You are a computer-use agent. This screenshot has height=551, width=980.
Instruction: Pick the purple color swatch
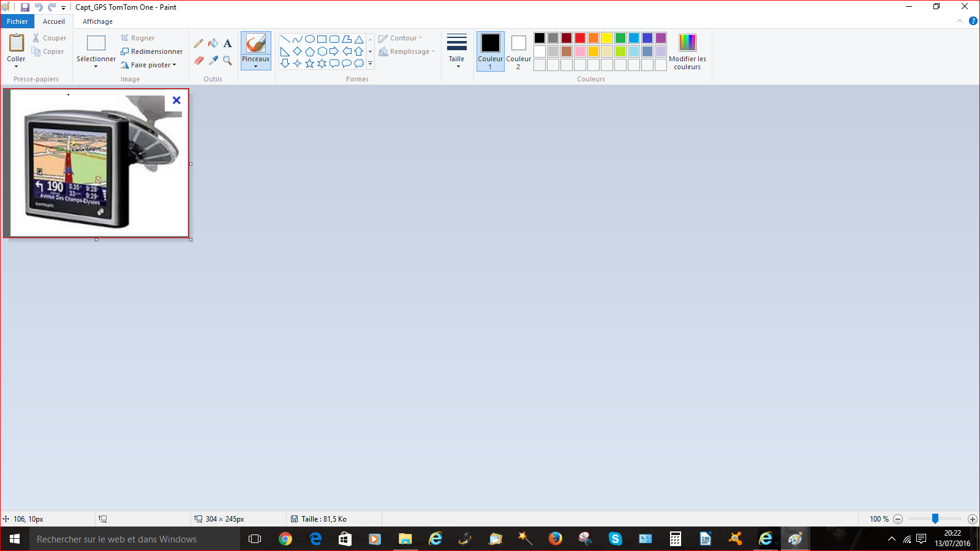coord(661,38)
